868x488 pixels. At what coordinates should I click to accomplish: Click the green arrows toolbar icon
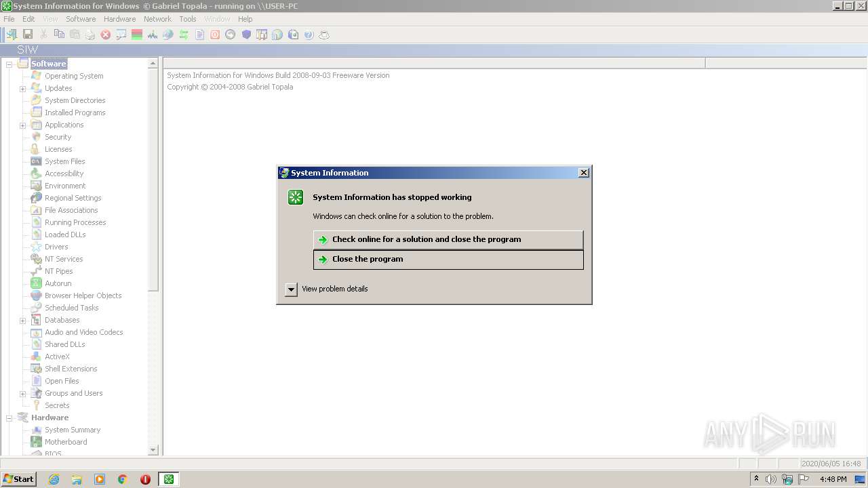184,35
